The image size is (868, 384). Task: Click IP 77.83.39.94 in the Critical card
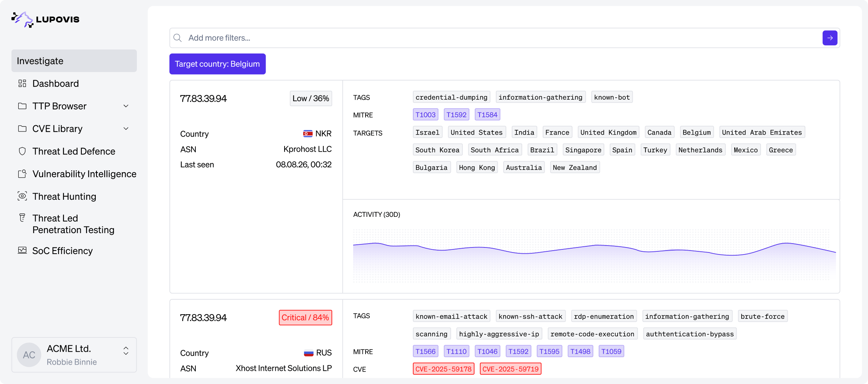203,318
